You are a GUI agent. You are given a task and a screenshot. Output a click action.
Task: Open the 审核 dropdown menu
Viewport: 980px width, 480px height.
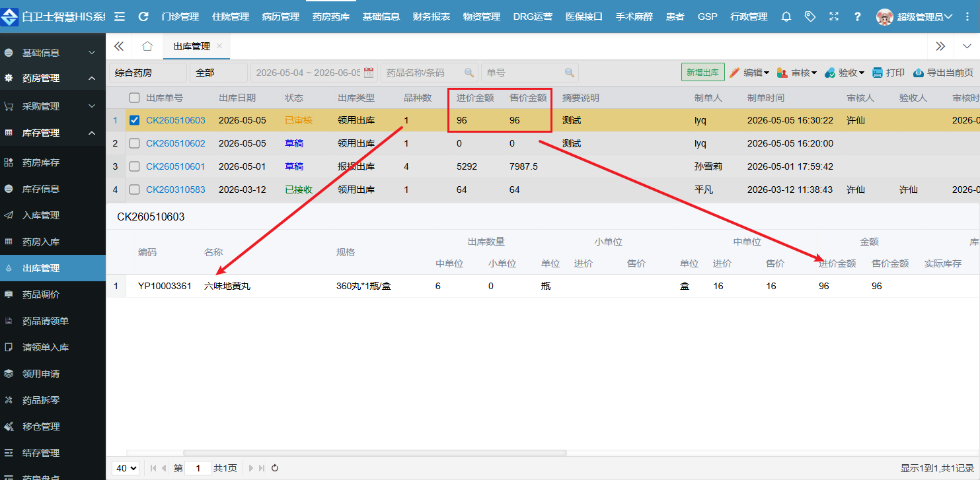click(x=797, y=73)
